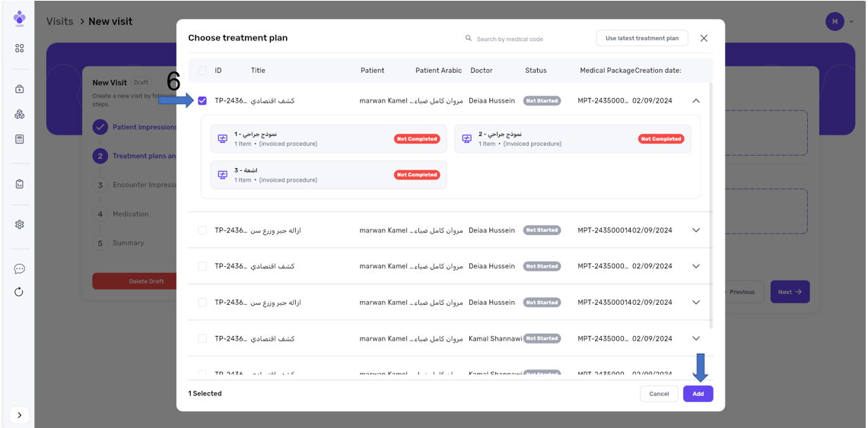The image size is (868, 428).
Task: Open the user profile dropdown arrow
Action: point(851,21)
